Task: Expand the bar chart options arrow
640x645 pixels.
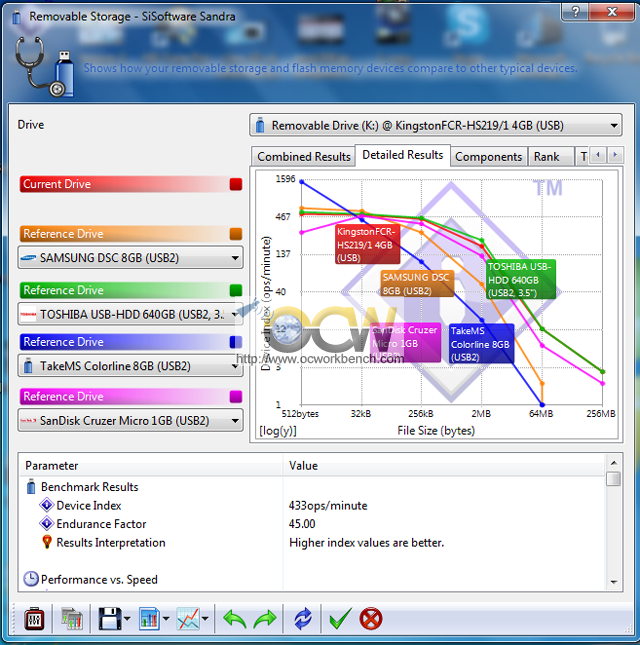Action: [166, 619]
